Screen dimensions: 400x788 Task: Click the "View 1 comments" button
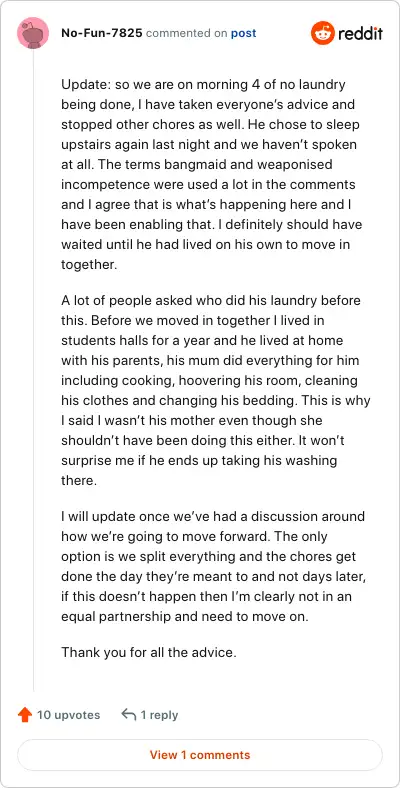click(x=199, y=755)
